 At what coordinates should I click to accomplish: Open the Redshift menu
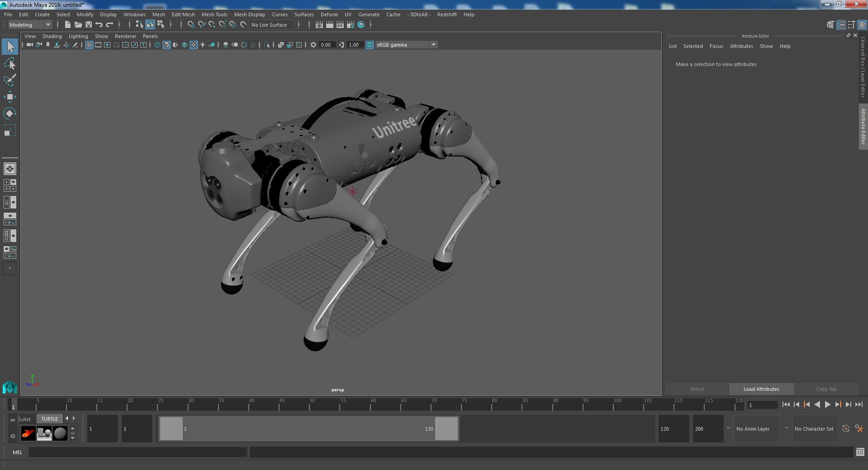447,14
